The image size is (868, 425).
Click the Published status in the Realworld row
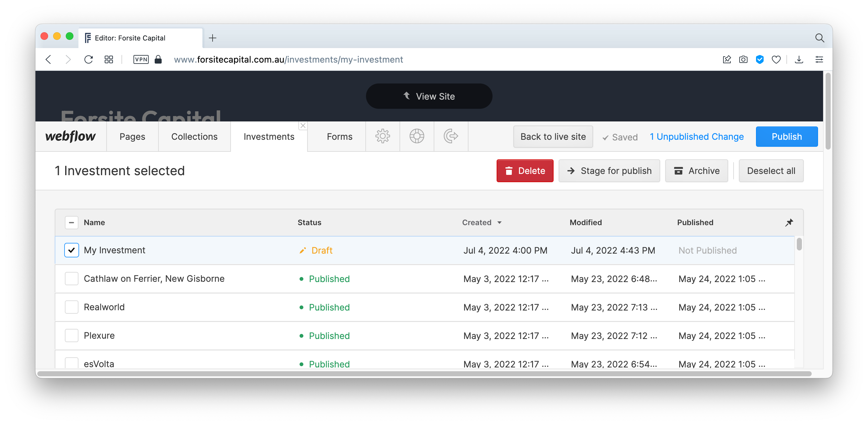pos(325,307)
